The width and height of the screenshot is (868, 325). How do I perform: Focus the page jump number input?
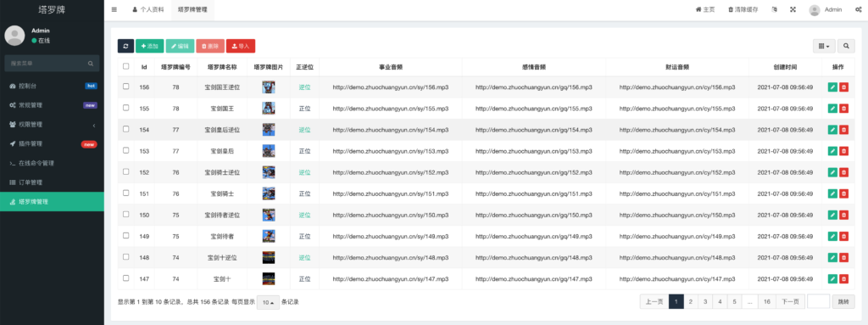(819, 302)
